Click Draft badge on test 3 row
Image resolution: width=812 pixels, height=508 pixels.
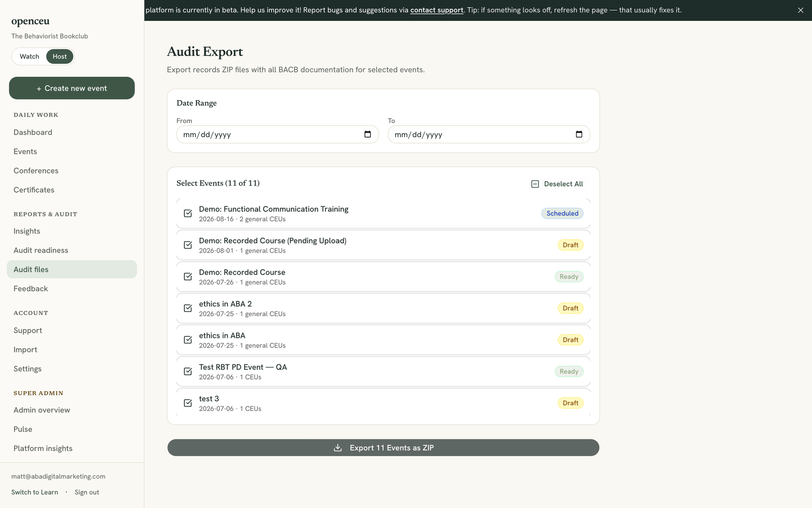[570, 403]
